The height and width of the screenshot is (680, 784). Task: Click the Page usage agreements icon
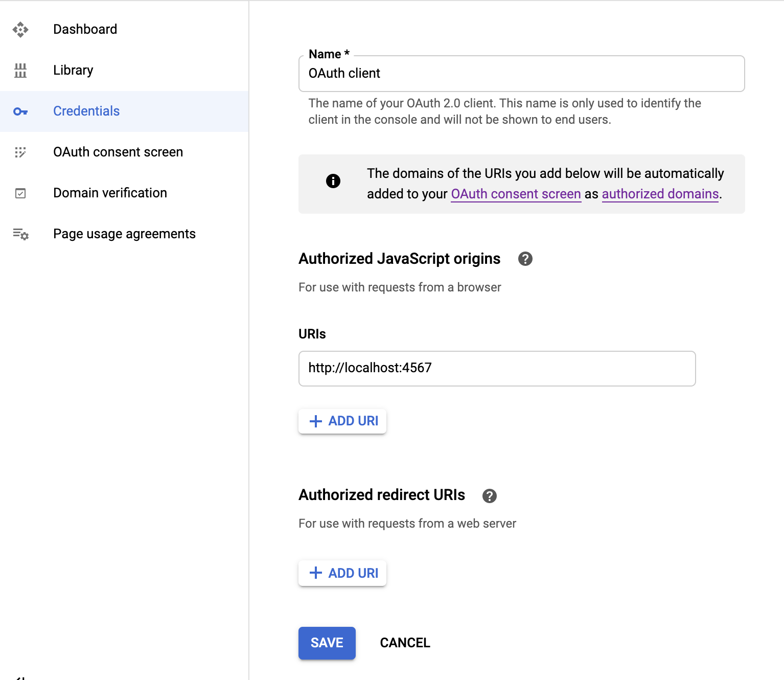(x=20, y=234)
